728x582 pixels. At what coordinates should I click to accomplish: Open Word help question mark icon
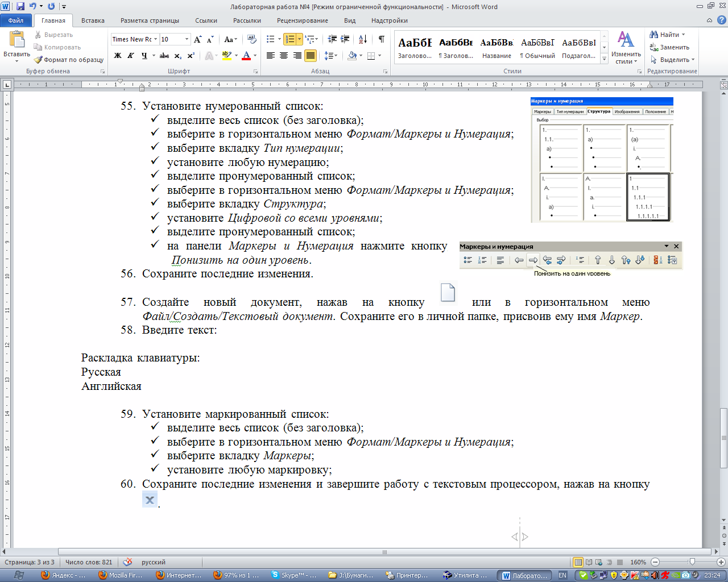click(x=721, y=20)
